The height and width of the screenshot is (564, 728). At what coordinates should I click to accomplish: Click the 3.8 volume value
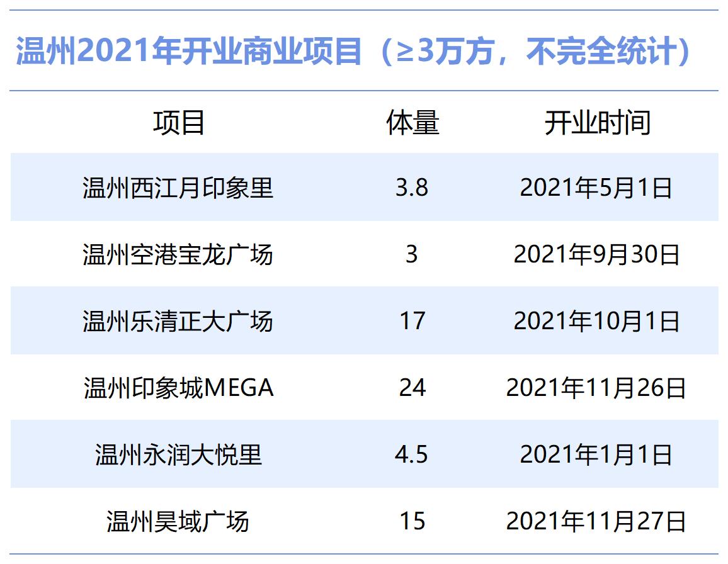coord(413,188)
